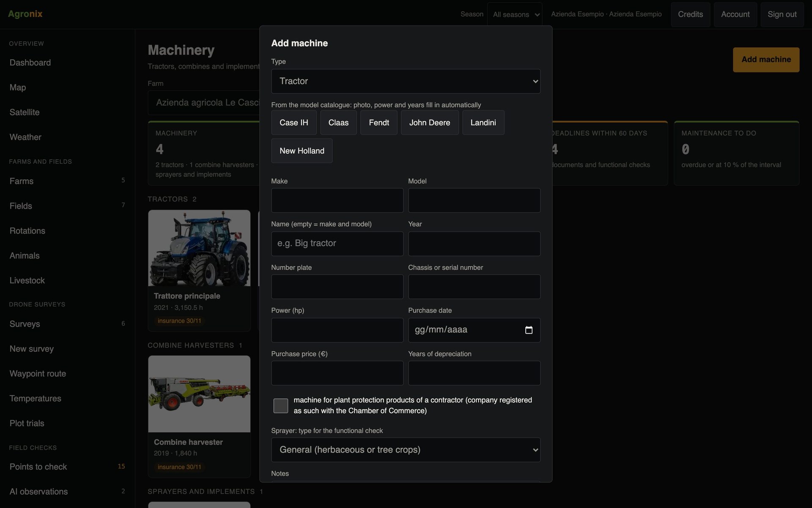Open Waypoint route in the sidebar

coord(38,374)
